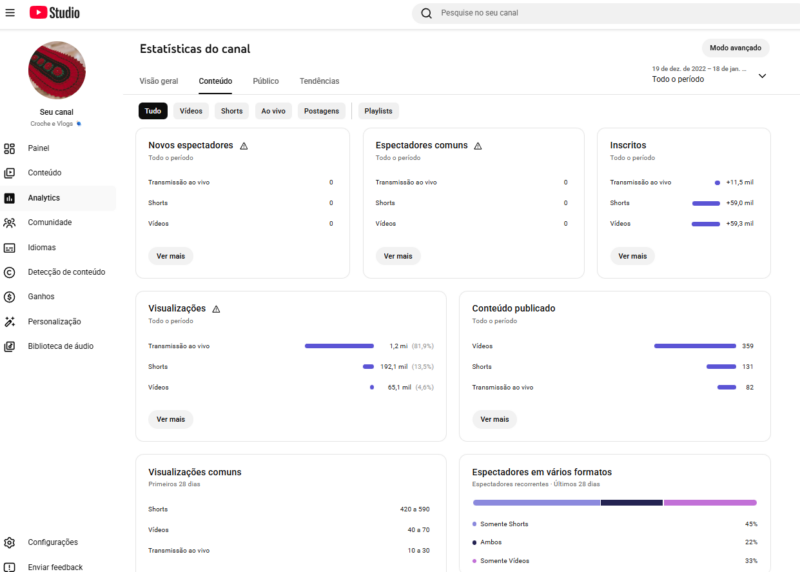Select the Shorts filter chip
Image resolution: width=800 pixels, height=572 pixels.
point(232,111)
